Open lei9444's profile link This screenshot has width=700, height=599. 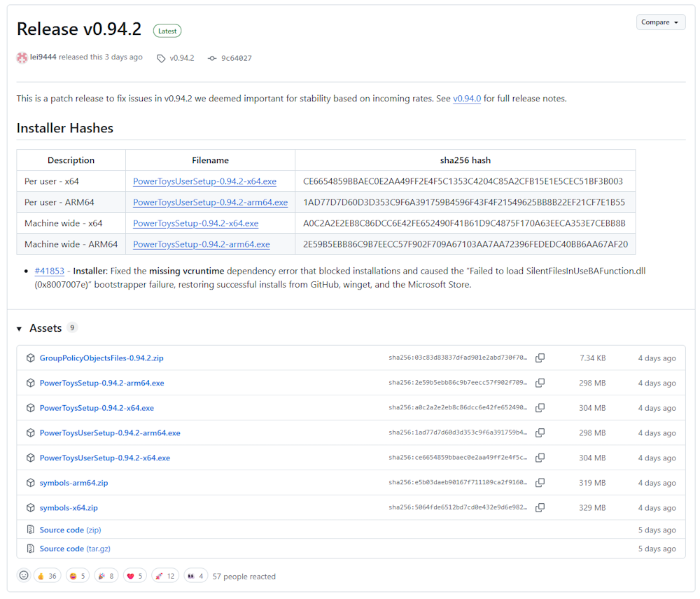click(43, 57)
